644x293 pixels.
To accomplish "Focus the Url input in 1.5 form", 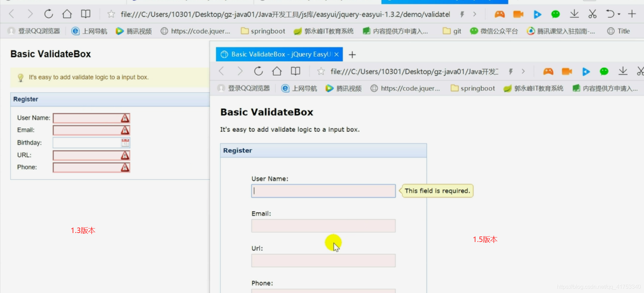I will (x=324, y=261).
